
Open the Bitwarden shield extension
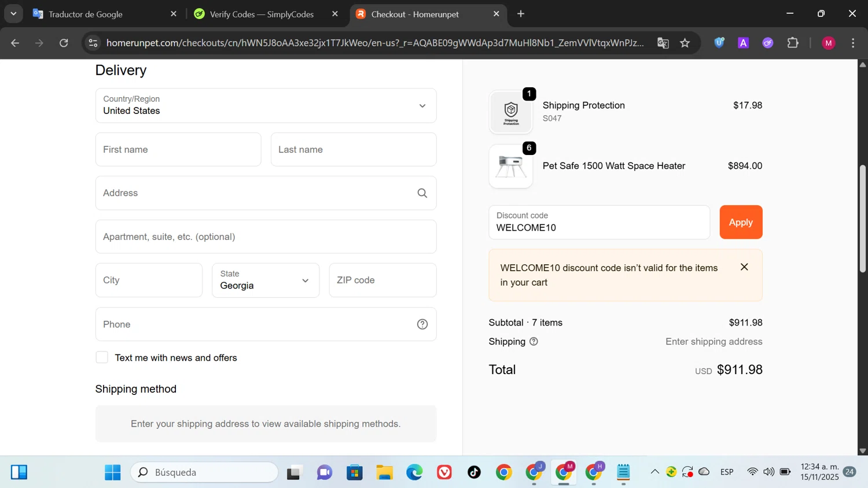[x=719, y=43]
